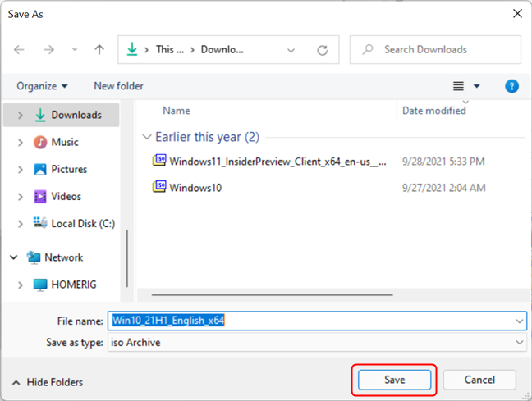The width and height of the screenshot is (532, 401).
Task: Change view with the view layout icon
Action: (x=458, y=86)
